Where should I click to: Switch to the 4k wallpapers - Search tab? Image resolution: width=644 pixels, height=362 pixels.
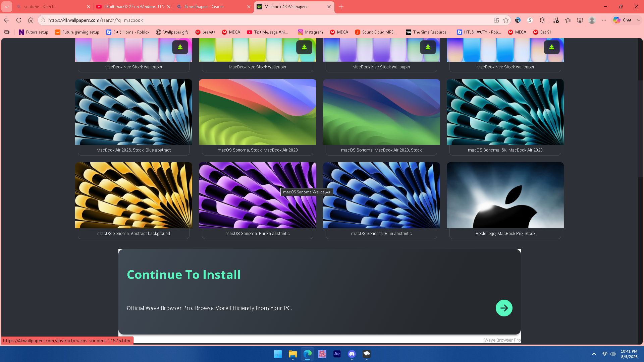pos(213,7)
